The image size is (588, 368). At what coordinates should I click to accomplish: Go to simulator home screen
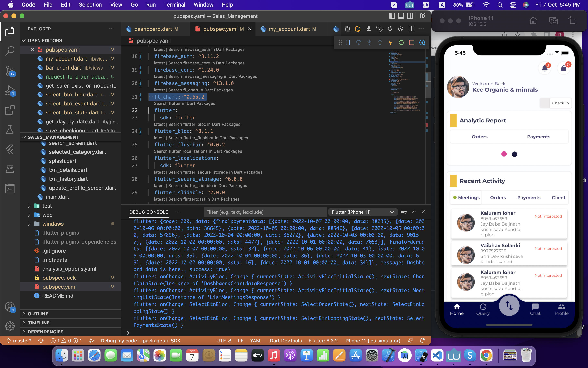(x=533, y=21)
